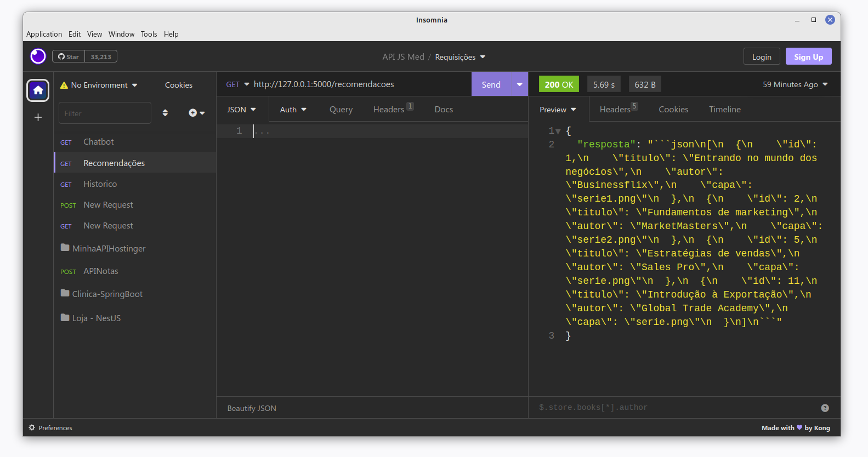The height and width of the screenshot is (457, 868).
Task: Open Application menu
Action: tap(44, 34)
